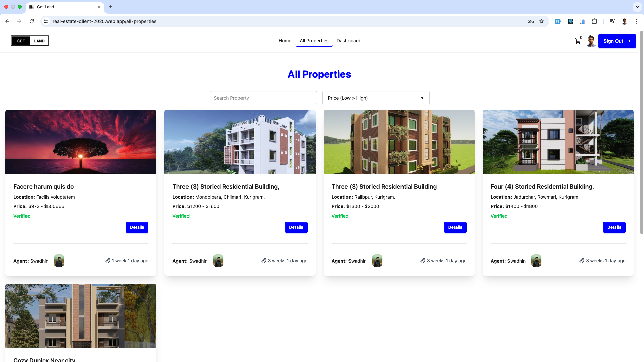Viewport: 644px width, 362px height.
Task: Open the Chrome three-dot menu
Action: point(637,21)
